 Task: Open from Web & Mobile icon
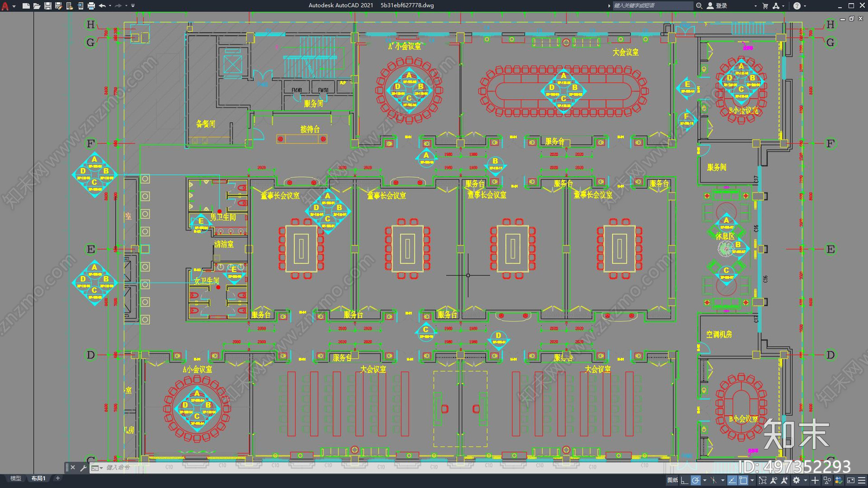[69, 6]
